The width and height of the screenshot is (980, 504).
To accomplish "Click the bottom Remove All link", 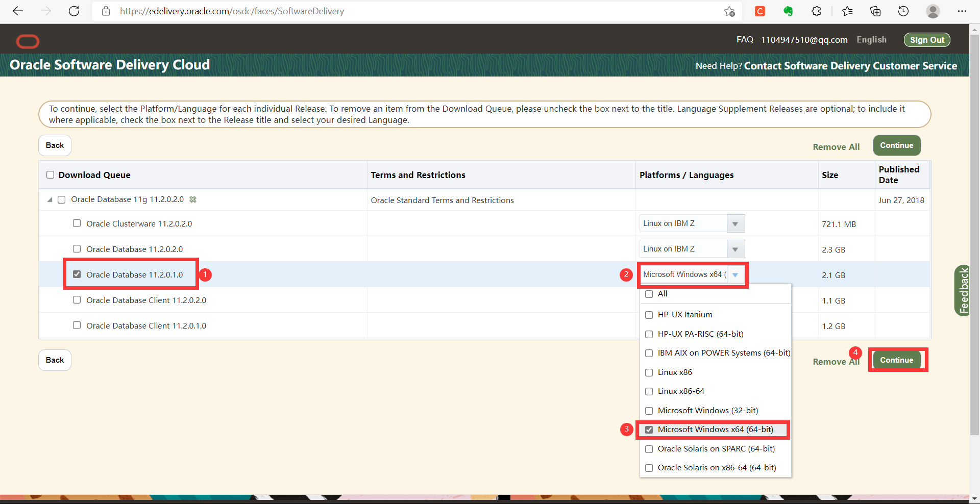I will pyautogui.click(x=836, y=362).
